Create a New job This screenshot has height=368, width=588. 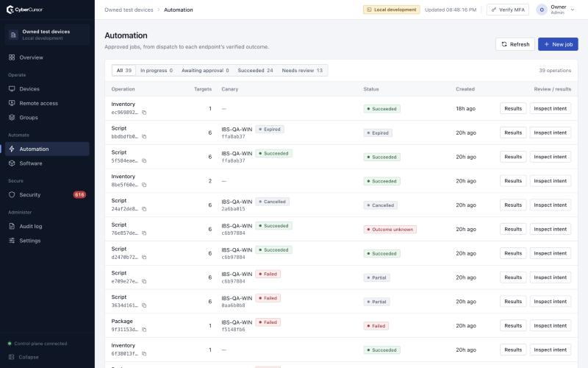tap(558, 44)
